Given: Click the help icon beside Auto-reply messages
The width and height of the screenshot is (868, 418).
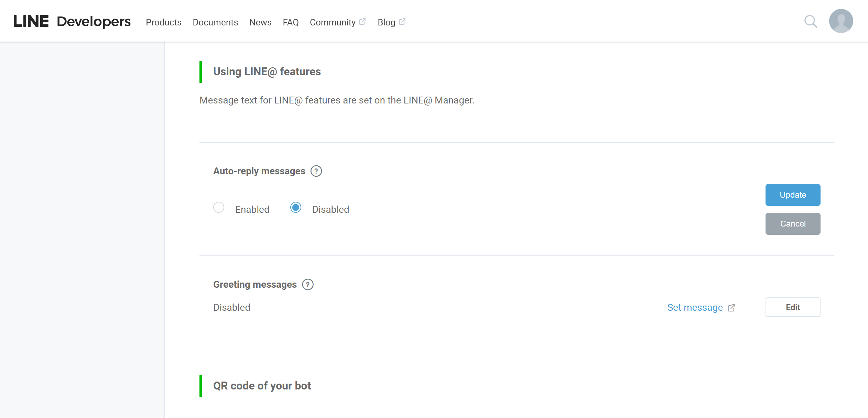Looking at the screenshot, I should point(316,171).
